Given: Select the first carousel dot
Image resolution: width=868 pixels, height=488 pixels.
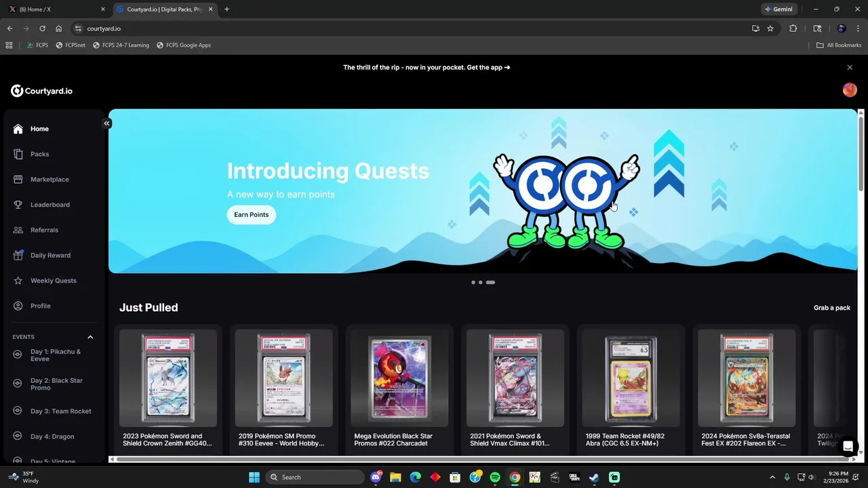Looking at the screenshot, I should [473, 282].
